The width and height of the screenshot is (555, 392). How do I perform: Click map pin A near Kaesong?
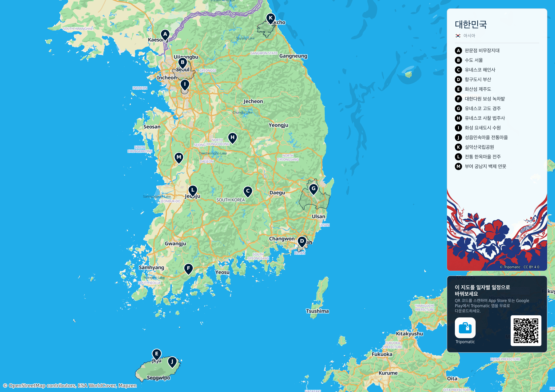tap(165, 35)
